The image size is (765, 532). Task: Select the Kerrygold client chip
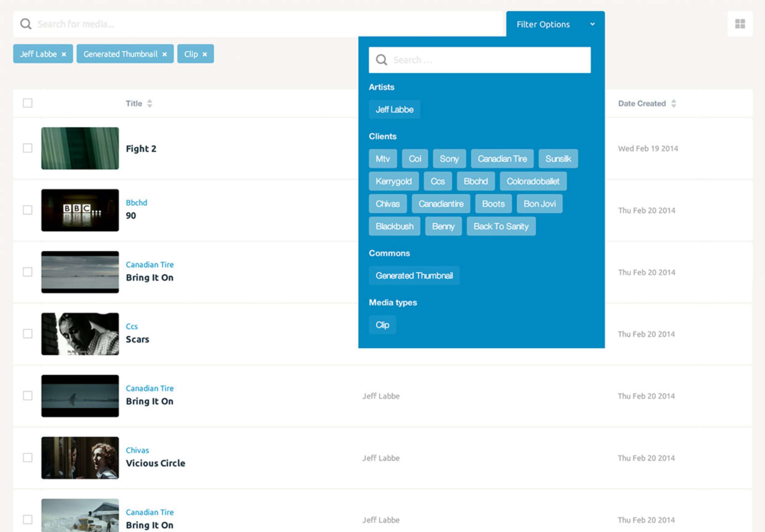point(393,181)
